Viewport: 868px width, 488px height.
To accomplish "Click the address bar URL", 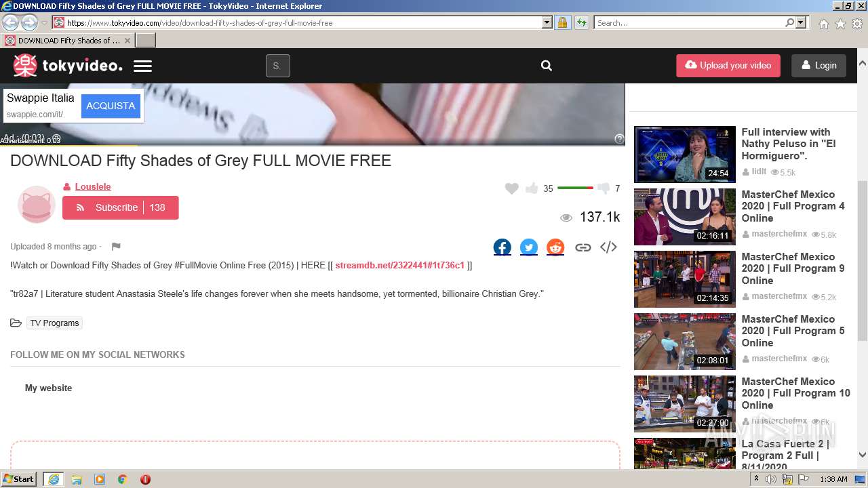I will 199,23.
